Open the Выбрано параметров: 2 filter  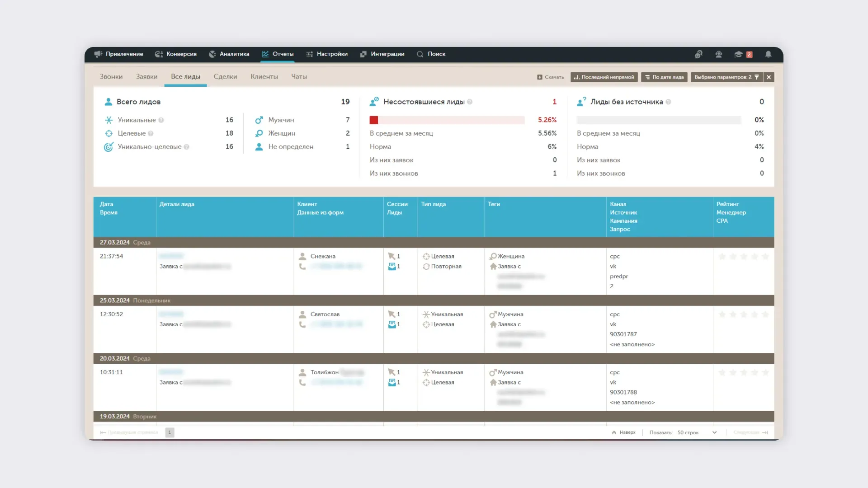tap(726, 77)
